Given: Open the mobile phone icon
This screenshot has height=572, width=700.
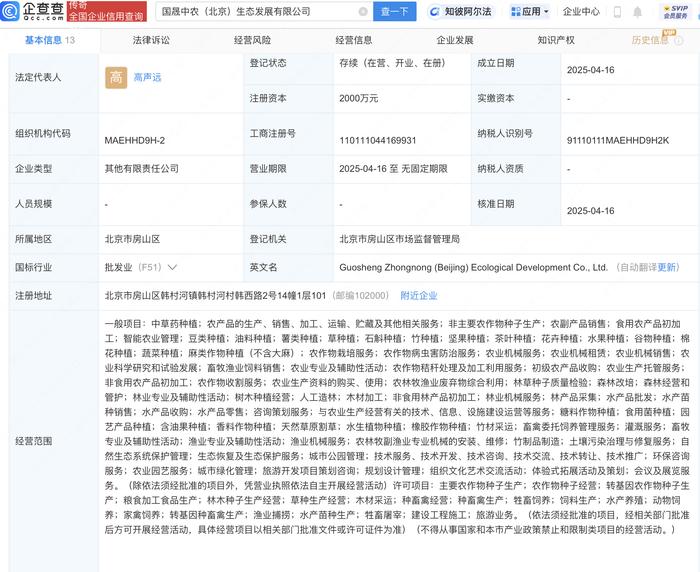Looking at the screenshot, I should point(617,12).
